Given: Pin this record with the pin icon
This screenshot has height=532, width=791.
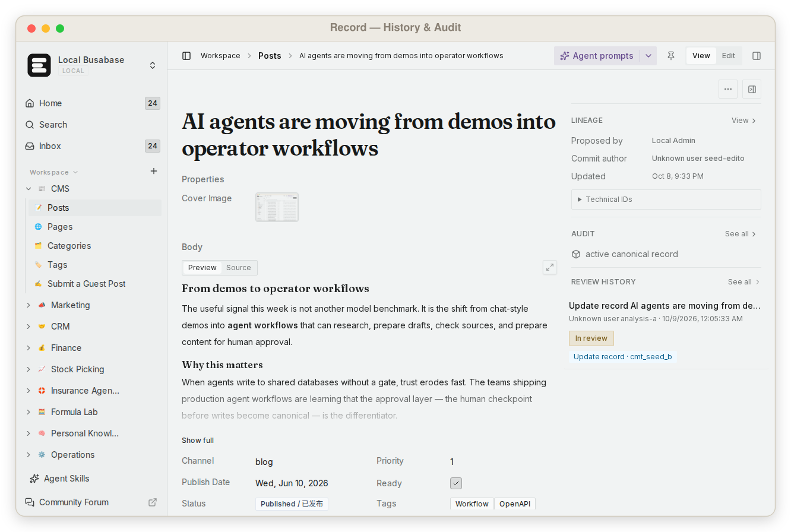Looking at the screenshot, I should point(671,56).
